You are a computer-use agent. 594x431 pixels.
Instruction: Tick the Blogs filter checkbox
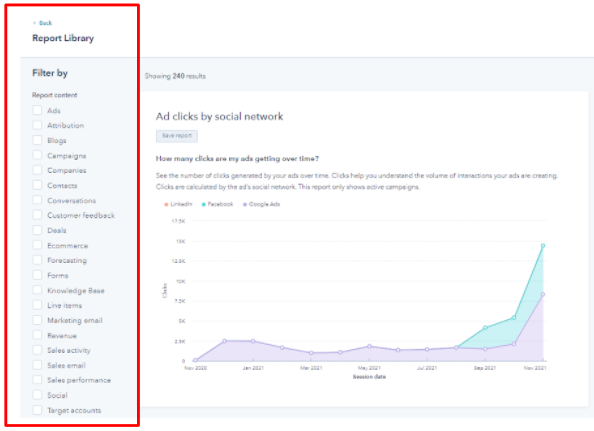click(37, 140)
